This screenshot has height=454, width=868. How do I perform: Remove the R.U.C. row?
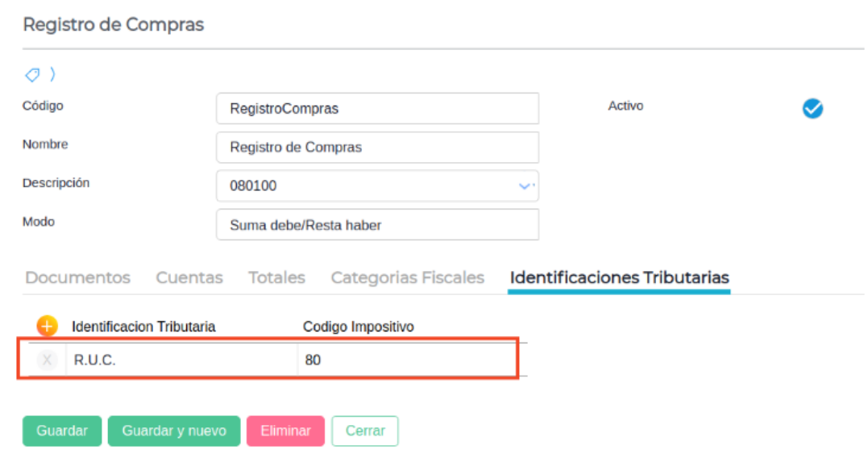(x=47, y=360)
